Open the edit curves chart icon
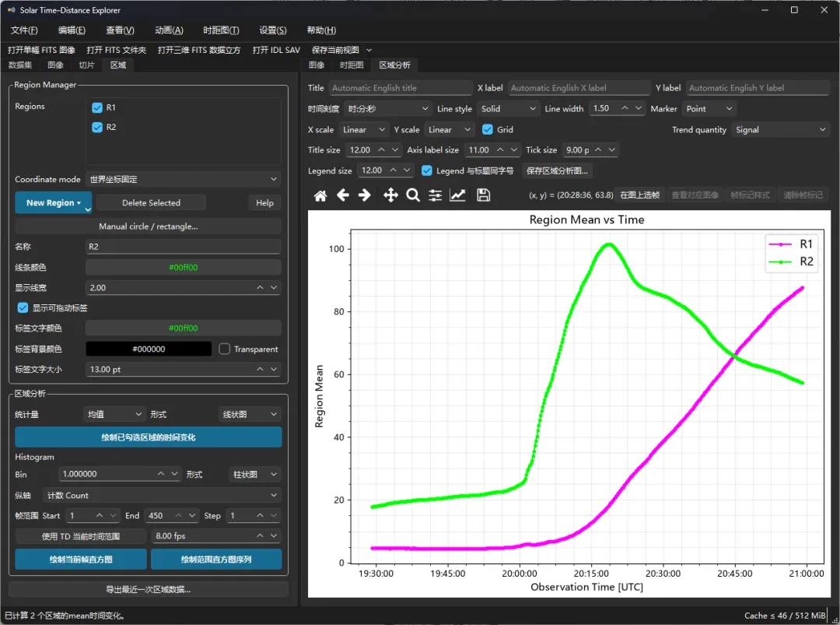 point(457,195)
